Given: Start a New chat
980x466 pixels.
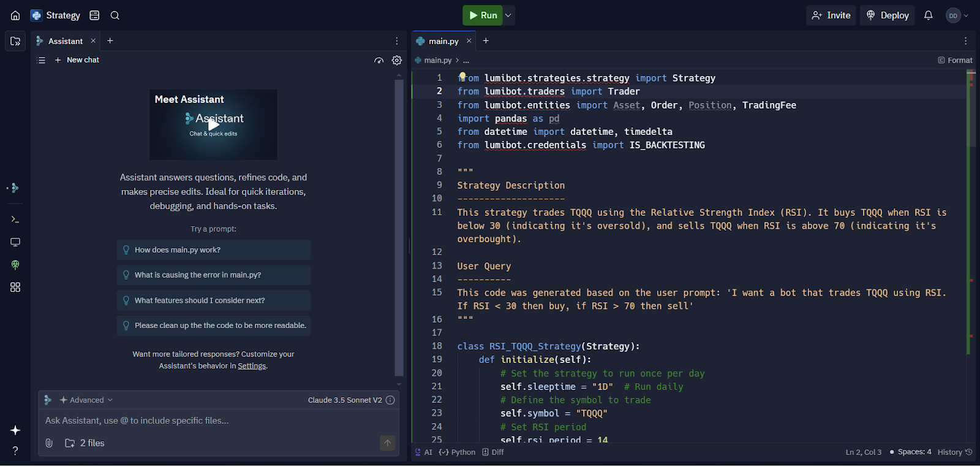Looking at the screenshot, I should [77, 60].
